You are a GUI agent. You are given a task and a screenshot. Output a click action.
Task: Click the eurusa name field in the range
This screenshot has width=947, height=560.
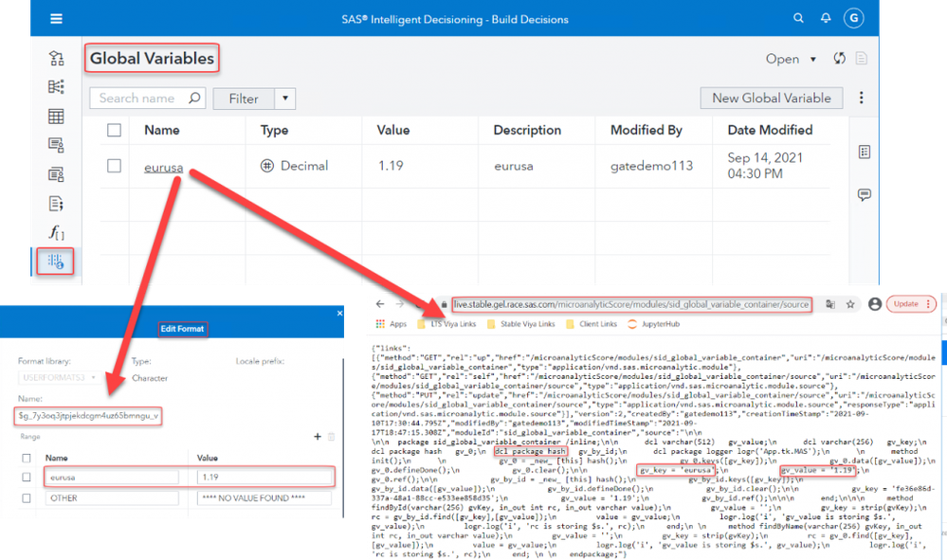tap(113, 478)
